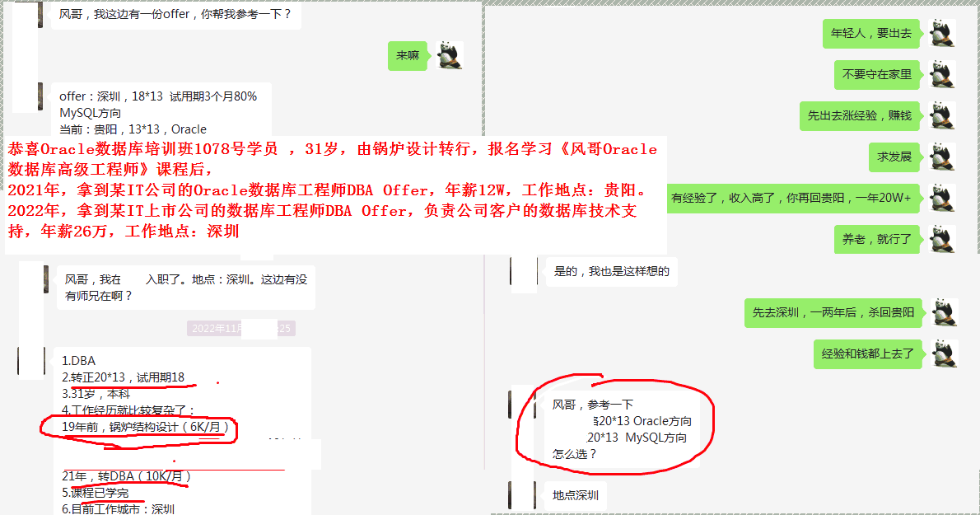The height and width of the screenshot is (515, 980).
Task: Select the green bubble "不要守在家里"
Action: click(x=877, y=74)
